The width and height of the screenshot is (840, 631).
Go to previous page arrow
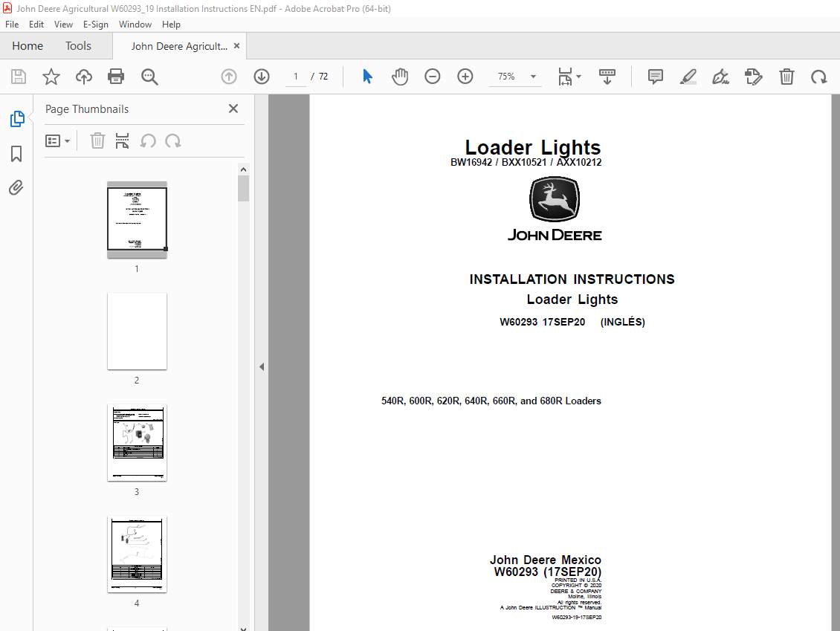click(x=229, y=77)
